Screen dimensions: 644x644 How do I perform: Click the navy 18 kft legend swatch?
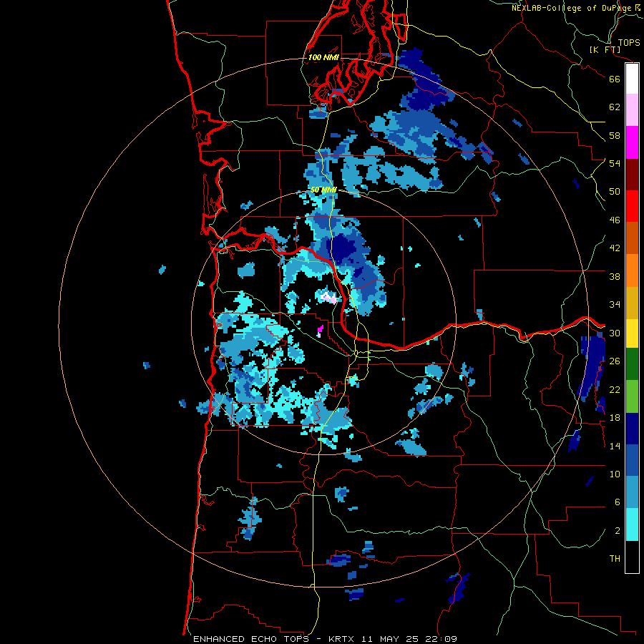point(632,429)
